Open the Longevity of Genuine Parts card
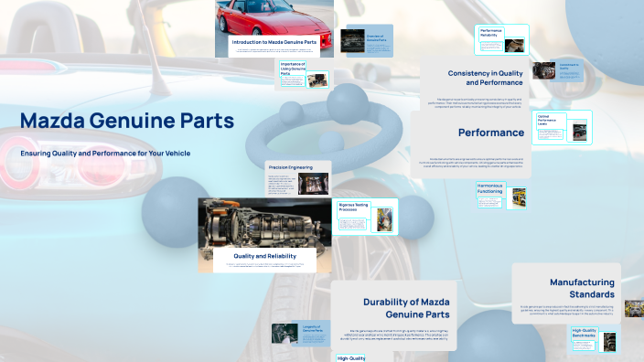Image resolution: width=644 pixels, height=362 pixels. [301, 334]
